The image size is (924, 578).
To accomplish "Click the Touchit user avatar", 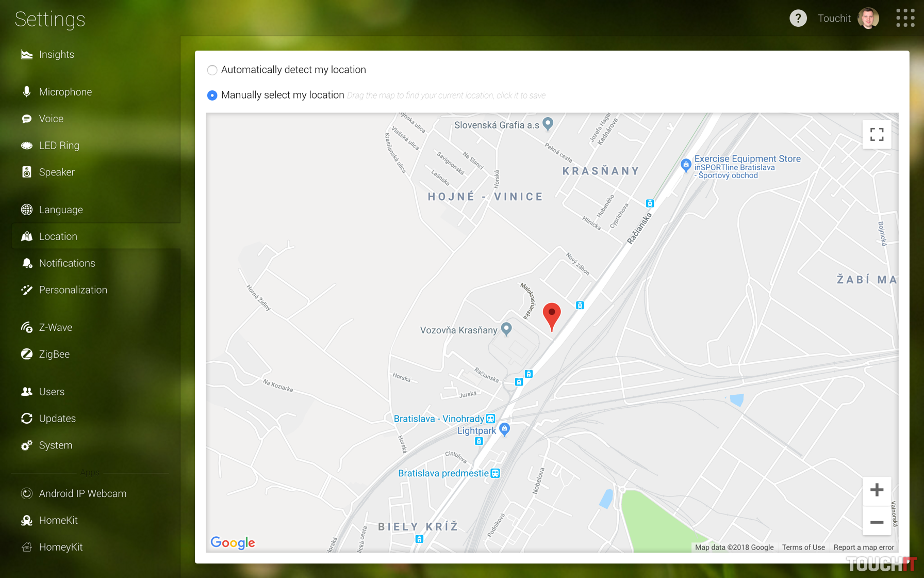I will point(868,19).
